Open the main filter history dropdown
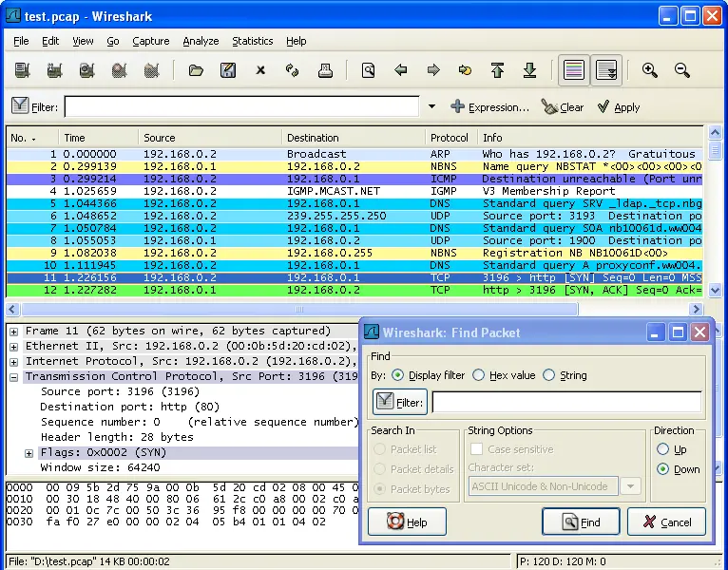The height and width of the screenshot is (570, 728). [431, 107]
